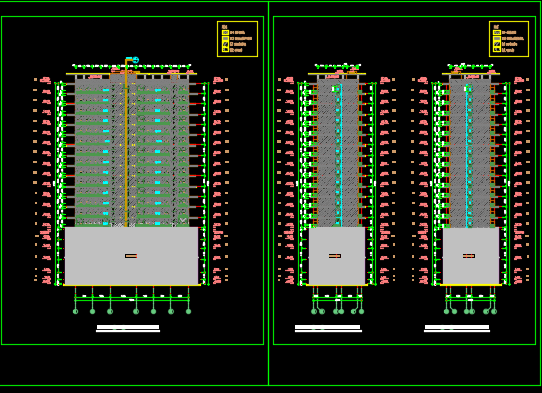Pick the entrance symbol on the middle elevation podium
The width and height of the screenshot is (542, 393).
point(335,256)
